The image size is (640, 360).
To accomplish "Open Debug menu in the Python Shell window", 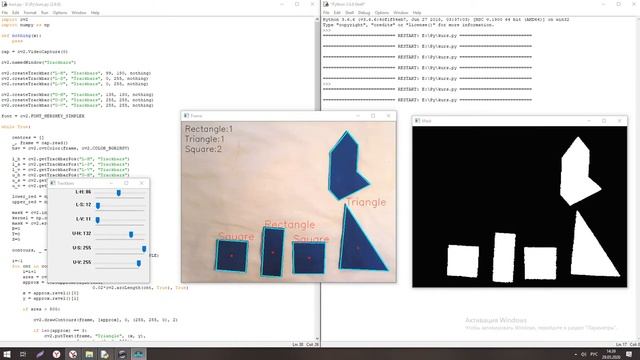I will coord(364,13).
